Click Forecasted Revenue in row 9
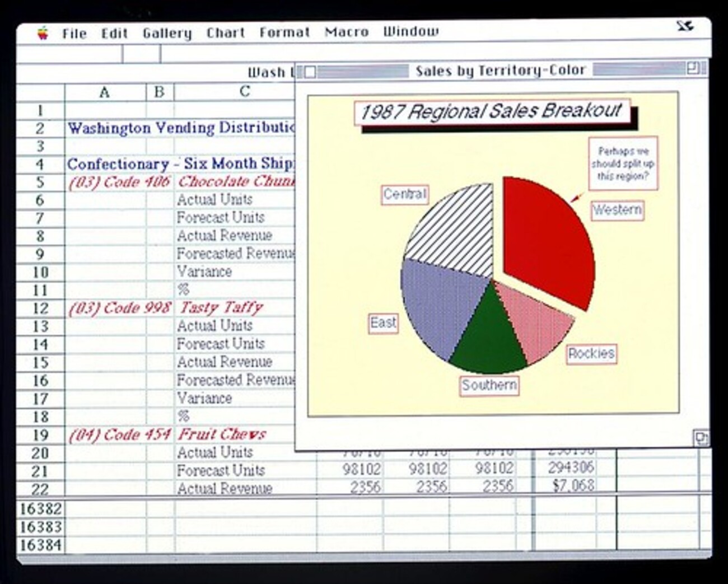Image resolution: width=728 pixels, height=584 pixels. 236,254
